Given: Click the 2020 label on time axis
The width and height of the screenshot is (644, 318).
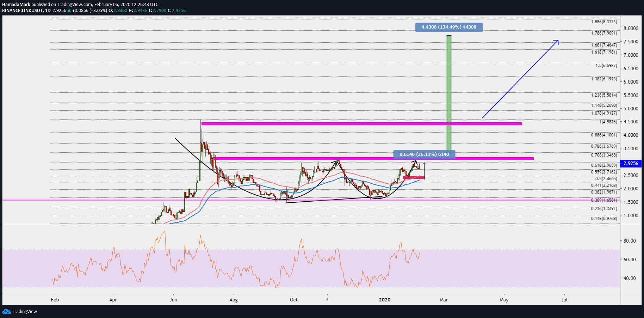Looking at the screenshot, I should point(385,300).
